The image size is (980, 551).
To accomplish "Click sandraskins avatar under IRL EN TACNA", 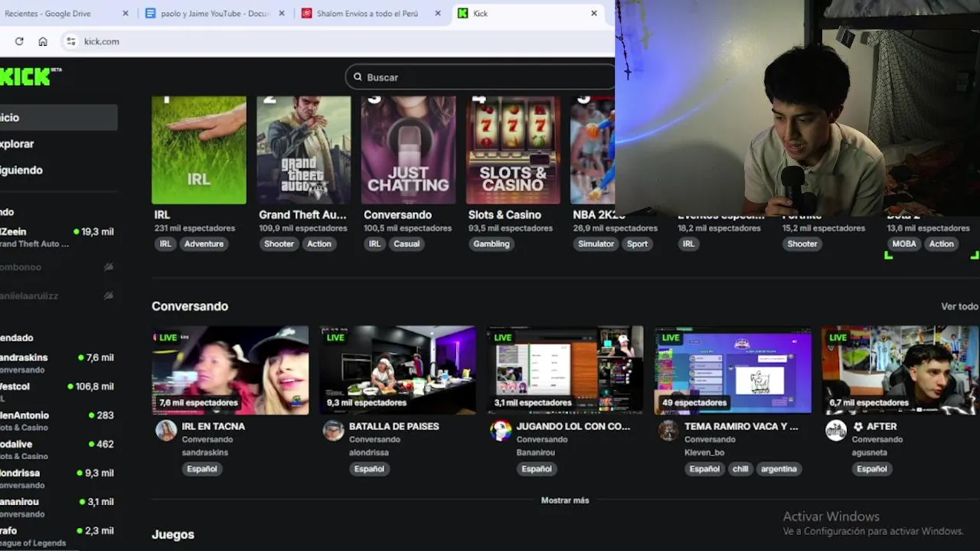I will pos(166,430).
